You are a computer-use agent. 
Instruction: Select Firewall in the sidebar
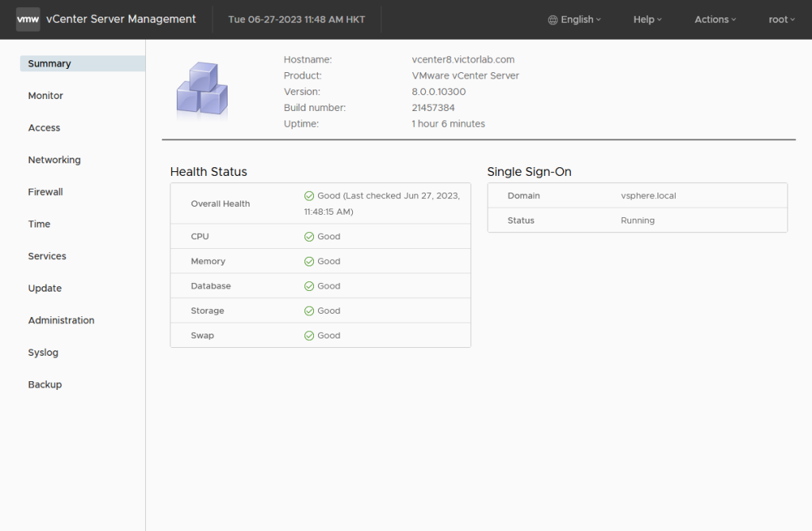point(46,192)
